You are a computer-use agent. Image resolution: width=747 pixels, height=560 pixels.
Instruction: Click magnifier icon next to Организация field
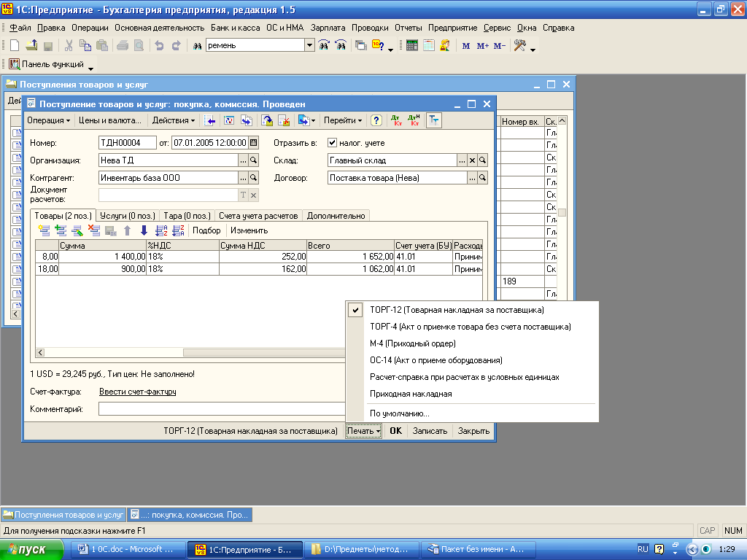pyautogui.click(x=254, y=160)
